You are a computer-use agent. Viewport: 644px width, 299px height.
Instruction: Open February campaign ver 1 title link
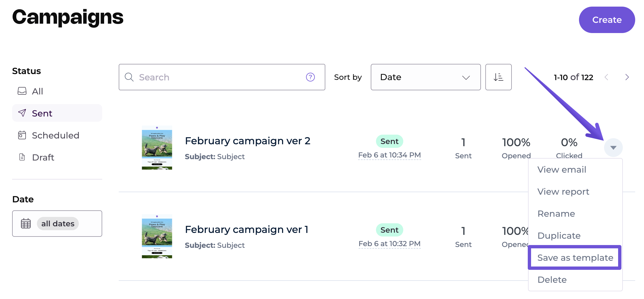click(247, 229)
